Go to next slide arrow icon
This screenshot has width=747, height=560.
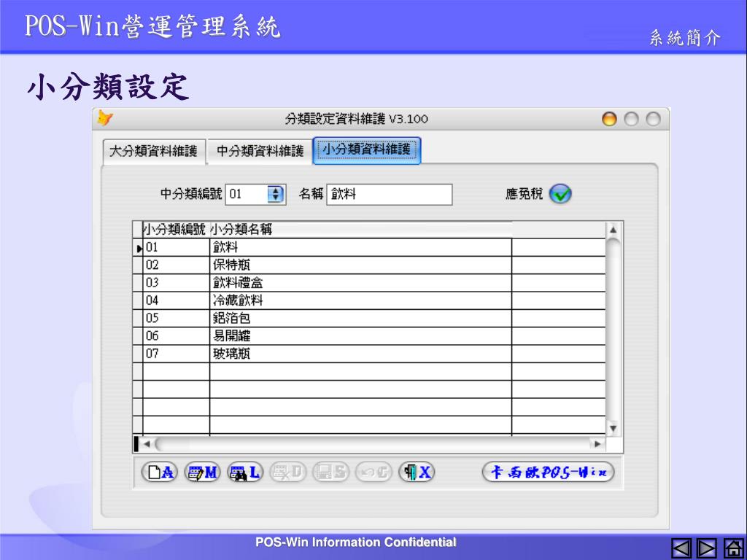tap(707, 548)
